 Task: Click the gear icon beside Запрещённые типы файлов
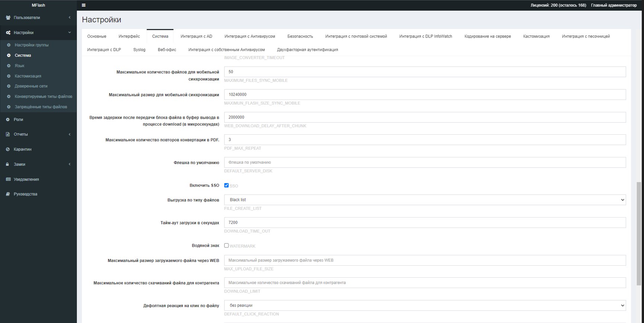pos(9,107)
